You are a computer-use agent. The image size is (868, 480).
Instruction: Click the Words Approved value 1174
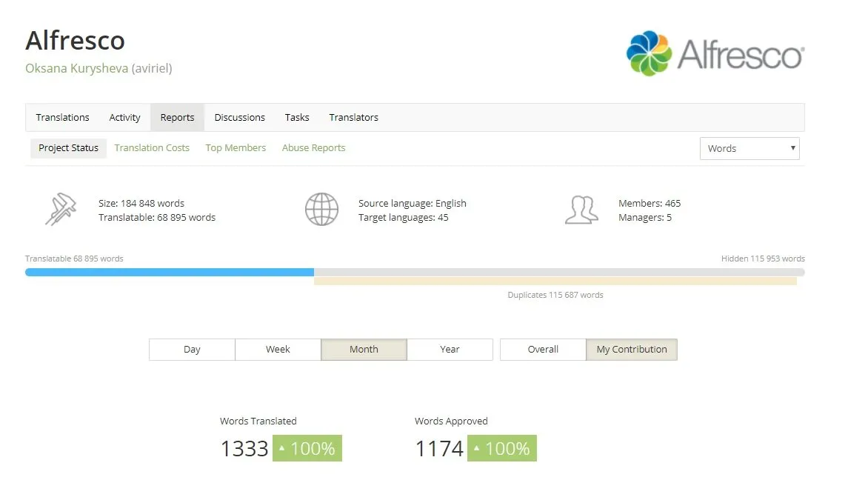point(439,448)
